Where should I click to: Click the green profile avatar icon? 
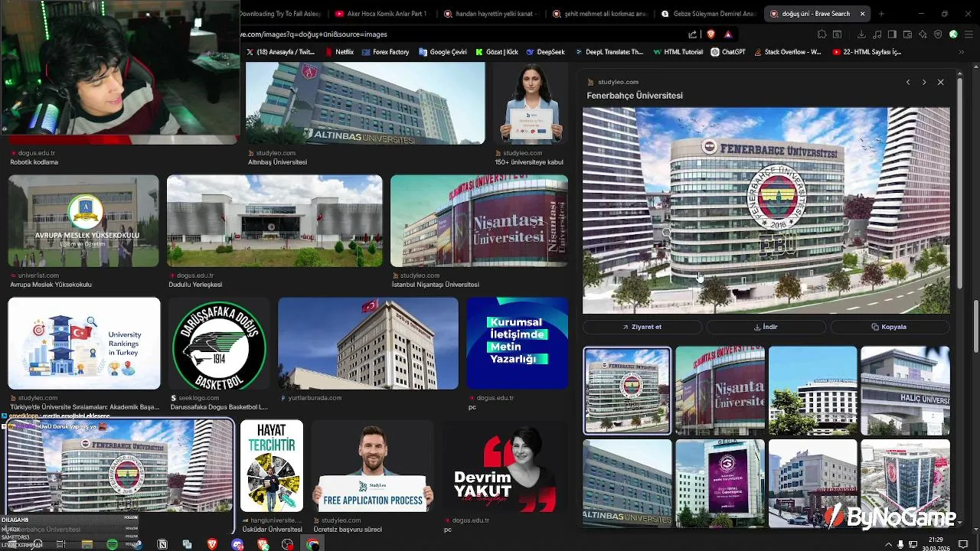point(953,34)
